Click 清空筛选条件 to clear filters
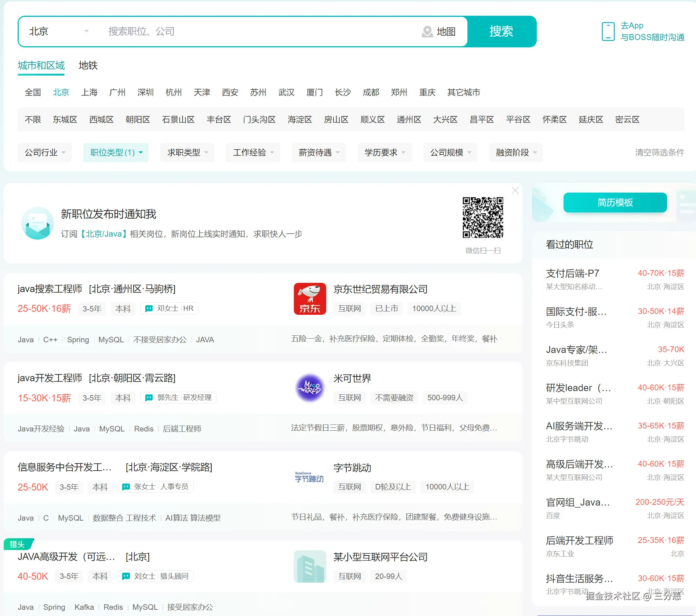Viewport: 696px width, 616px height. click(x=660, y=152)
